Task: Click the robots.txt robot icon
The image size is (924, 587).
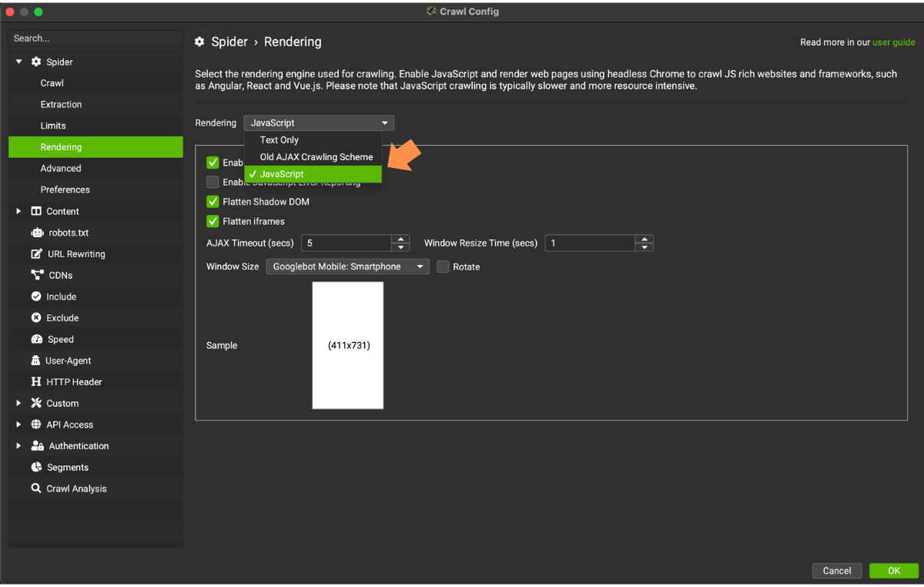Action: point(36,233)
